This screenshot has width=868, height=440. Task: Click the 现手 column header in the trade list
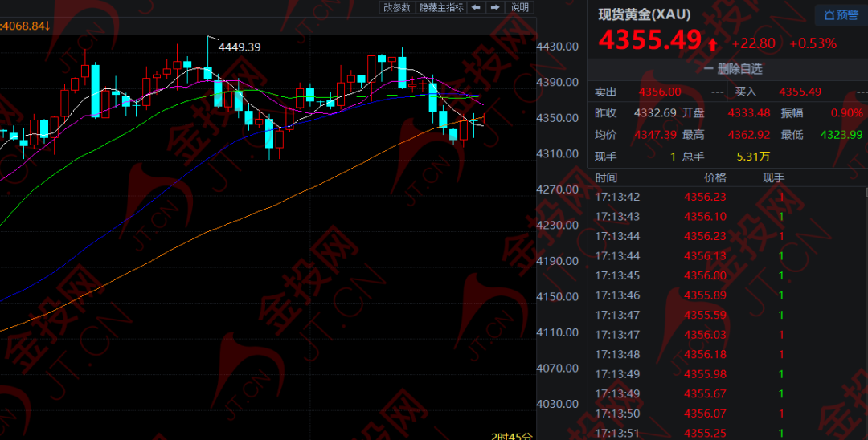[773, 178]
